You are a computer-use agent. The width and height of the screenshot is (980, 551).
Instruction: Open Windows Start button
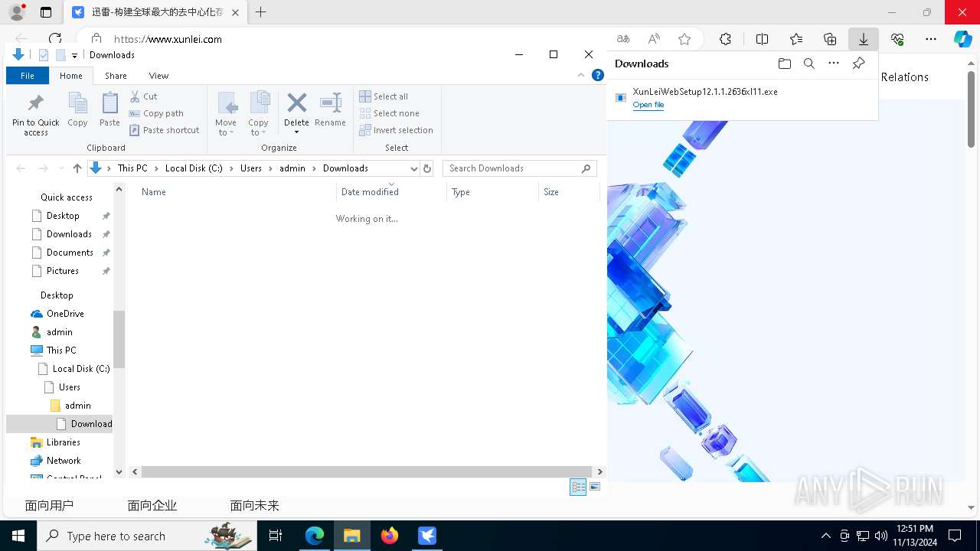click(x=18, y=536)
